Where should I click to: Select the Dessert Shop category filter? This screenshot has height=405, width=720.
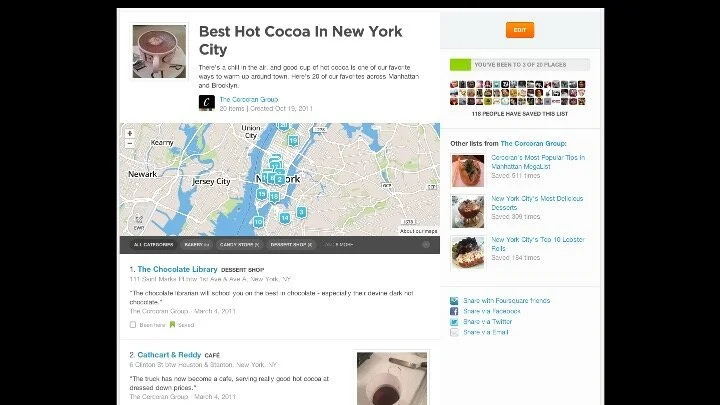[291, 245]
